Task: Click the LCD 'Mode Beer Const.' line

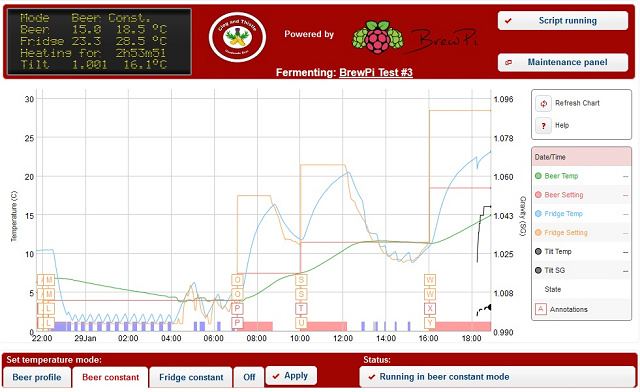Action: click(x=86, y=18)
